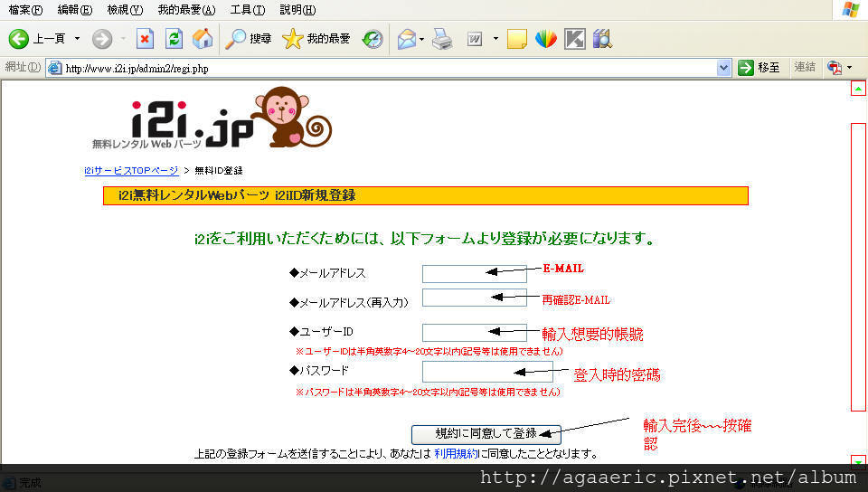868x492 pixels.
Task: Open 我的最愛 favorites panel
Action: click(316, 39)
